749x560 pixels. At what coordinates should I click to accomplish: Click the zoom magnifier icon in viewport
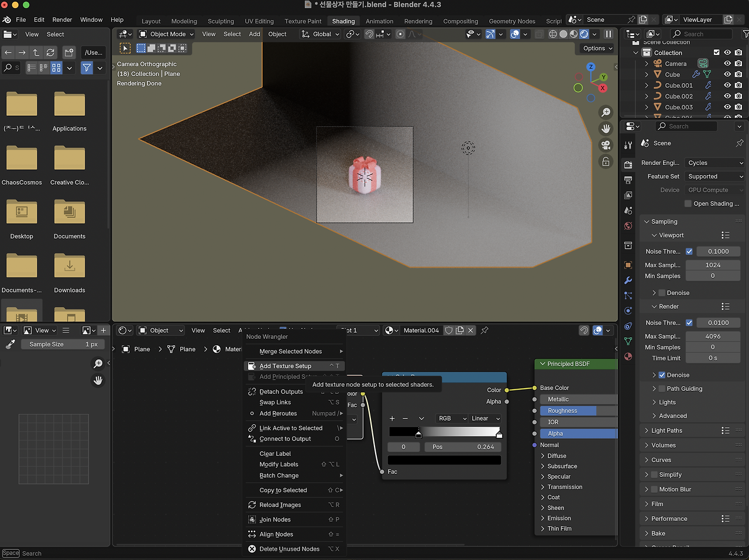[x=606, y=112]
